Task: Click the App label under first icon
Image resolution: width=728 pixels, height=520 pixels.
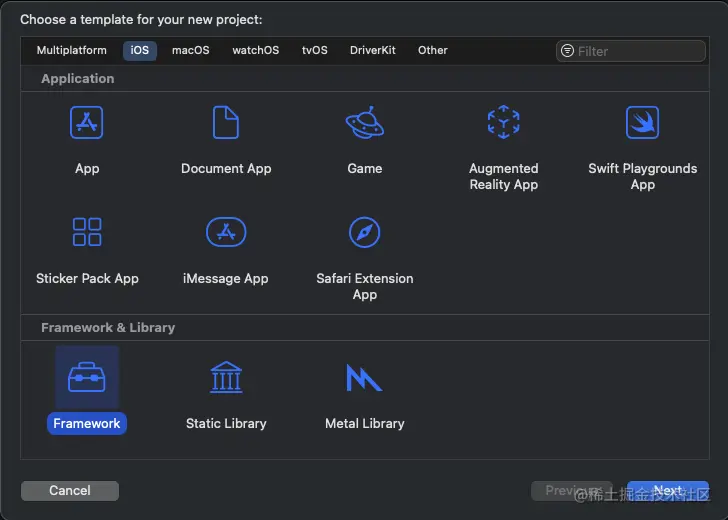Action: (87, 169)
